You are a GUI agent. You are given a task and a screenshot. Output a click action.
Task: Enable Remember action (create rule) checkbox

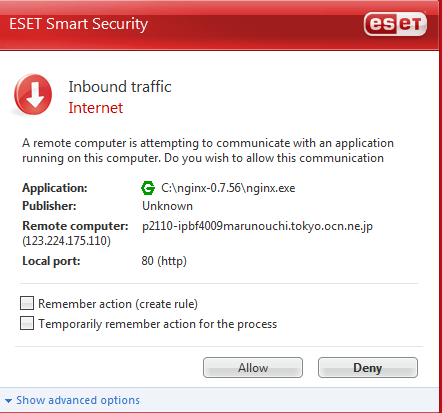[27, 303]
